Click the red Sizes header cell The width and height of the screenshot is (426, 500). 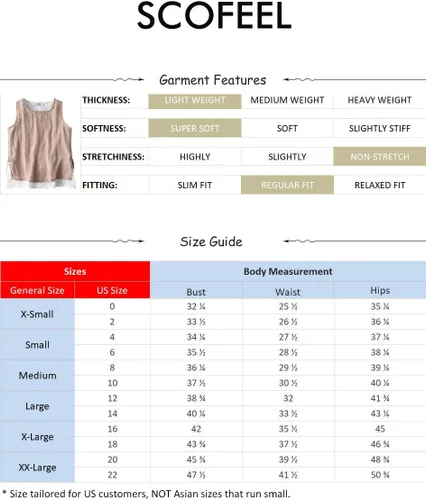pyautogui.click(x=75, y=271)
